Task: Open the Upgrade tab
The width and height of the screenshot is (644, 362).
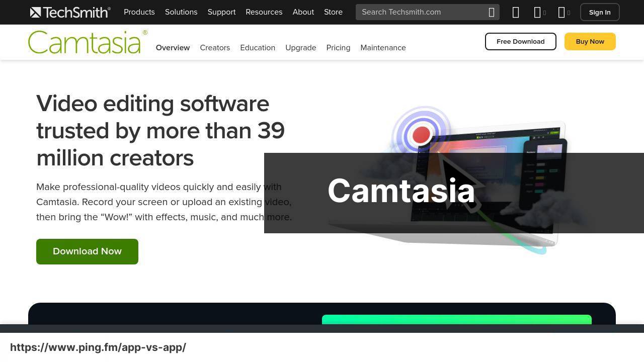Action: pyautogui.click(x=301, y=48)
